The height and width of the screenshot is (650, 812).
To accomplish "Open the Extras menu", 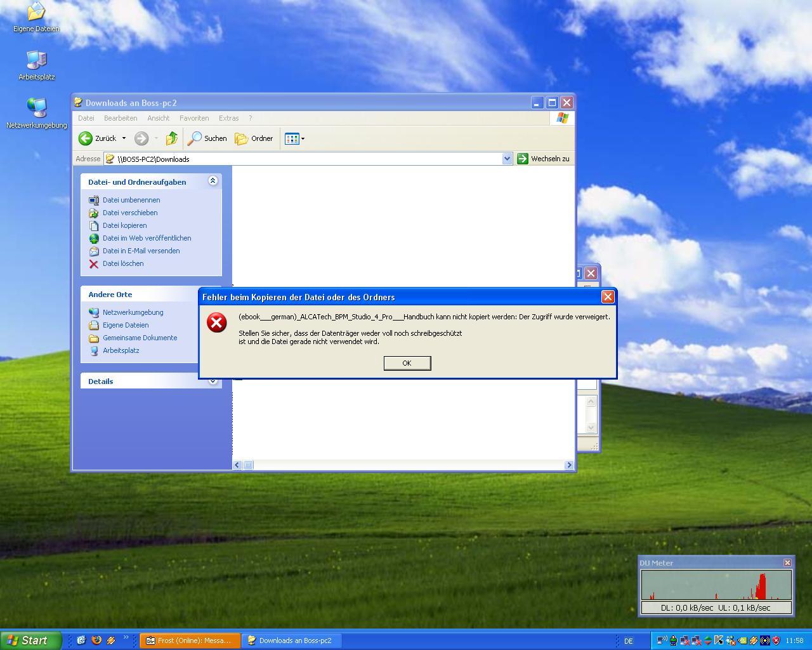I will tap(228, 118).
